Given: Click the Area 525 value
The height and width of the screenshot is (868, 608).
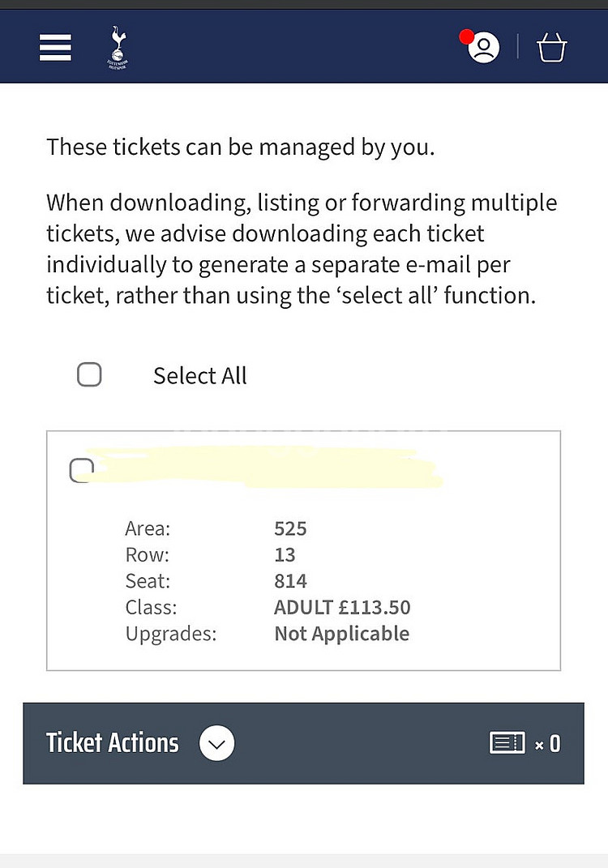Looking at the screenshot, I should coord(290,528).
